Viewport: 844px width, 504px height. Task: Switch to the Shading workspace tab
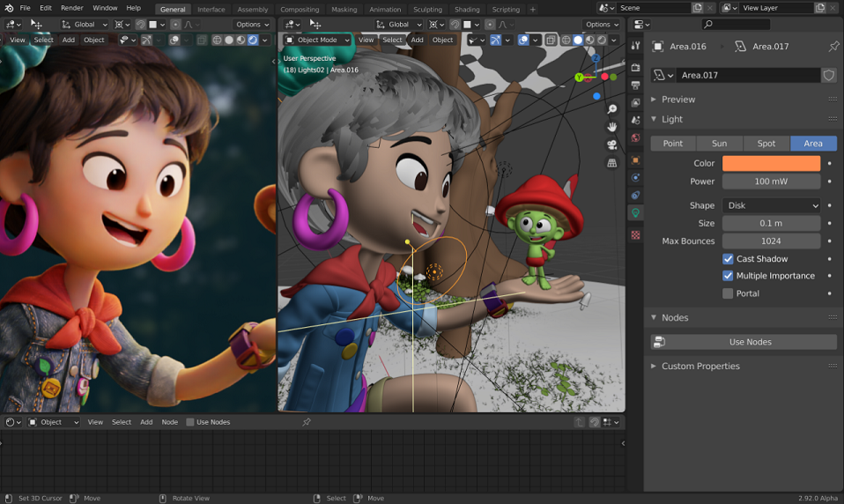point(467,9)
